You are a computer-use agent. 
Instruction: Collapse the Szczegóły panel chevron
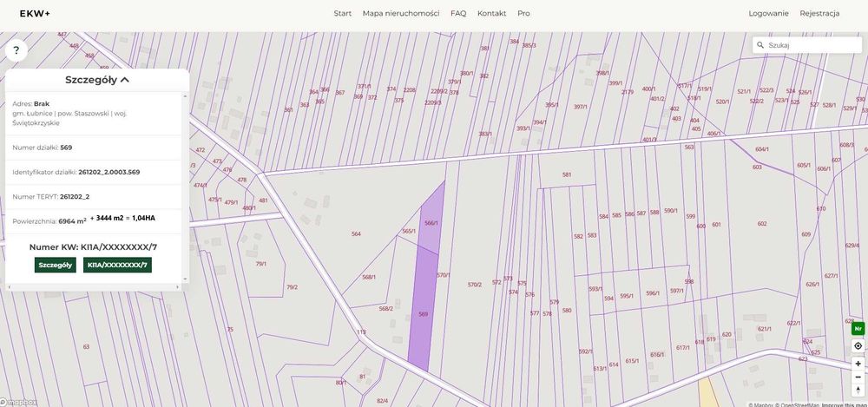[124, 80]
